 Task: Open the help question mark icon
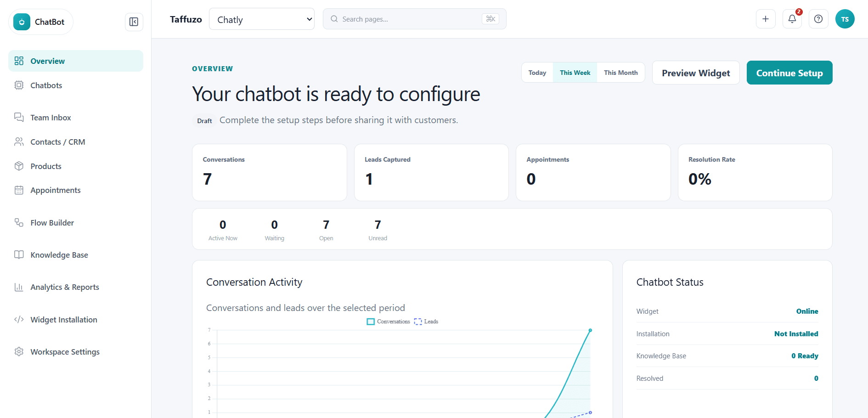pos(818,19)
